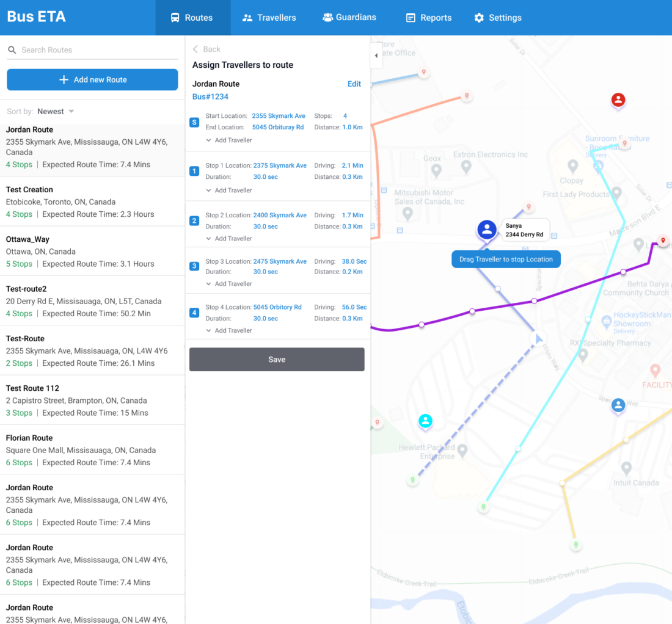Click the cyan traveller marker on map
This screenshot has width=672, height=624.
(425, 421)
